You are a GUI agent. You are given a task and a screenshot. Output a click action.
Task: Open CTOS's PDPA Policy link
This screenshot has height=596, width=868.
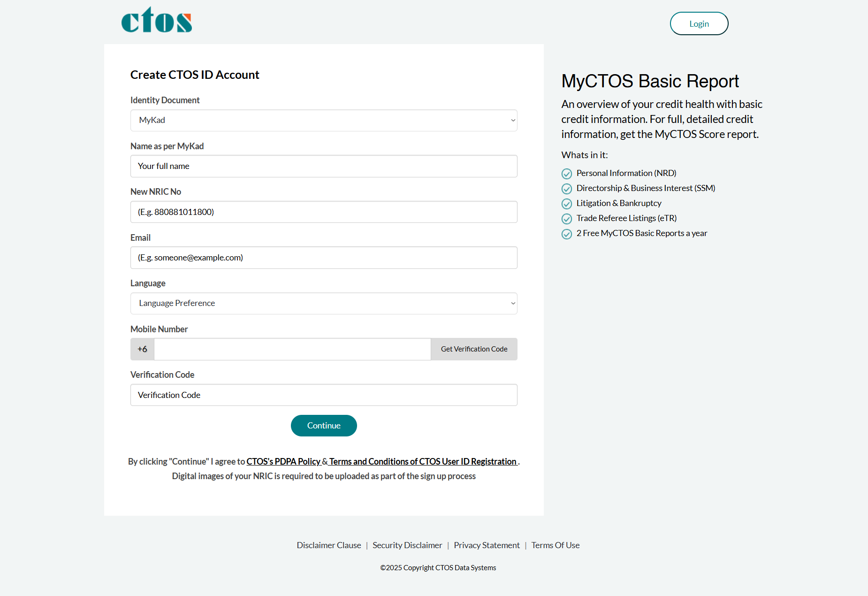(x=283, y=461)
